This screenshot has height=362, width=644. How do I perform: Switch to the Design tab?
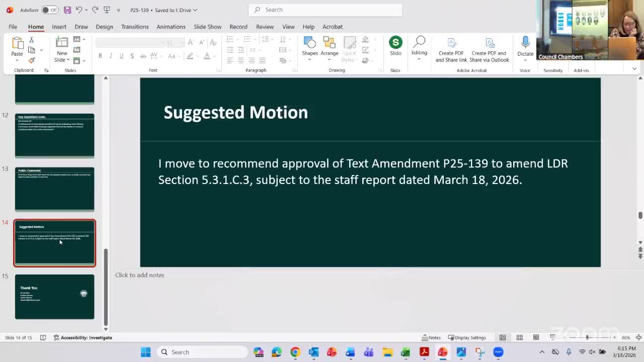[104, 27]
